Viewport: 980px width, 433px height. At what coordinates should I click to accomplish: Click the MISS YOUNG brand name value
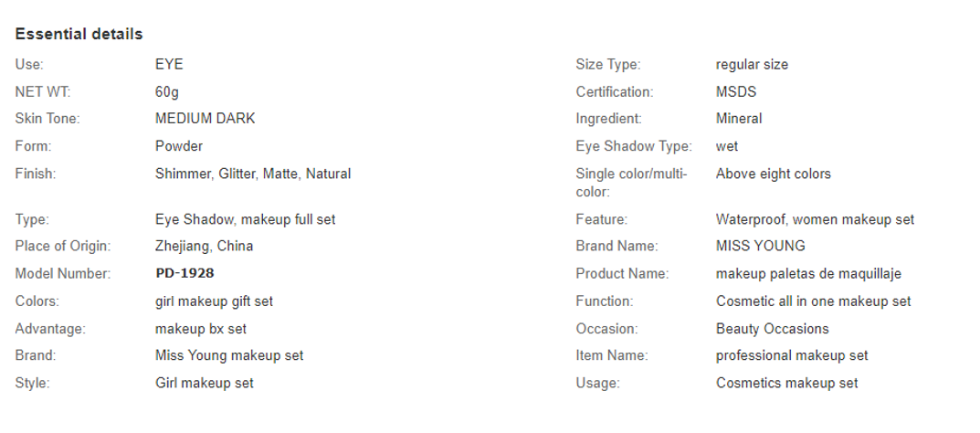(761, 246)
